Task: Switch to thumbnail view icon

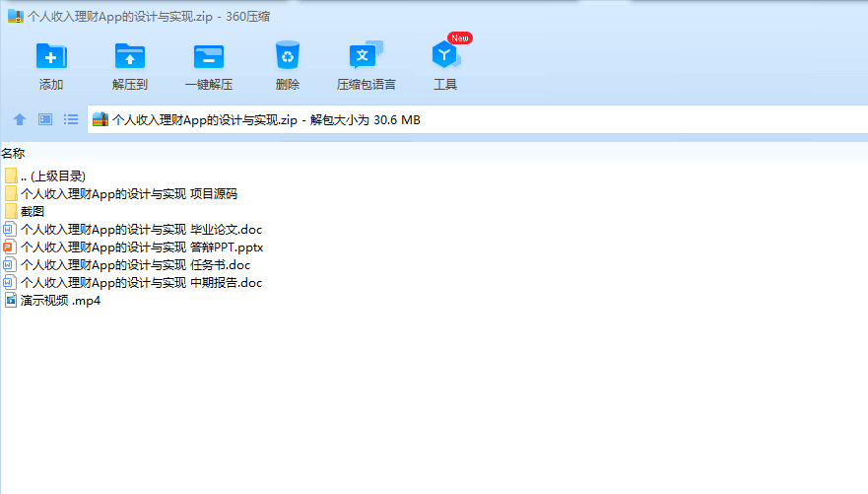Action: [x=45, y=119]
